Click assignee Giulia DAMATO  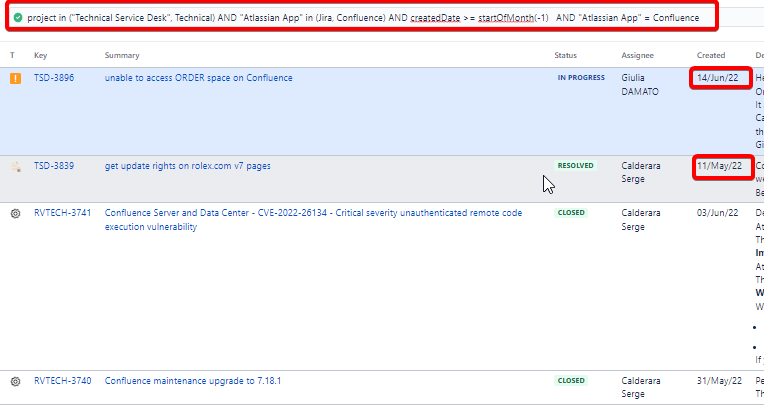tap(640, 85)
